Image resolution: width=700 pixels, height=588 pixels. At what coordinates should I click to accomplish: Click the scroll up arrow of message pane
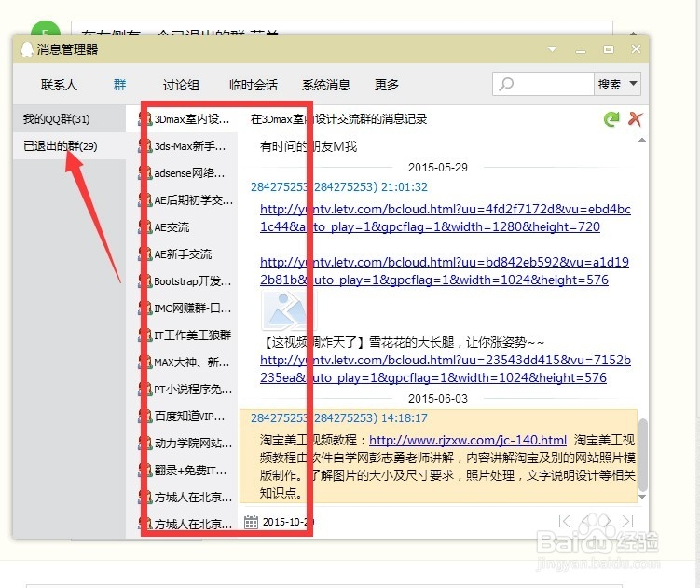click(642, 140)
